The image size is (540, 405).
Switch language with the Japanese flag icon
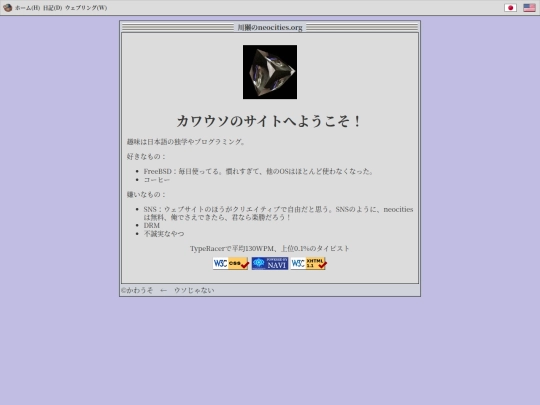tap(510, 8)
